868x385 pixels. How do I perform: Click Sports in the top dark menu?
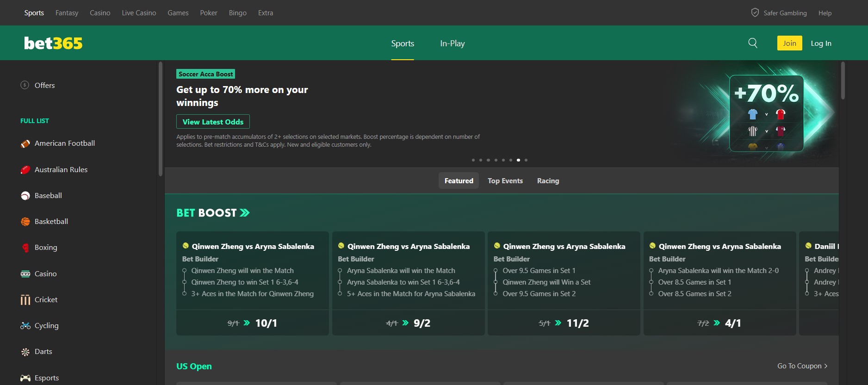[34, 13]
